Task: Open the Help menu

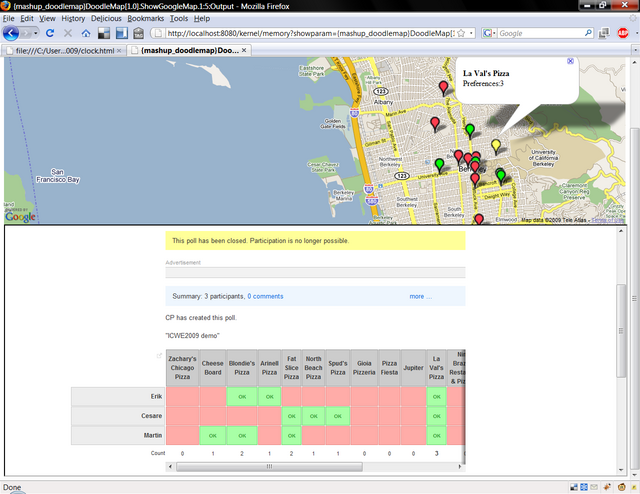Action: (x=202, y=18)
